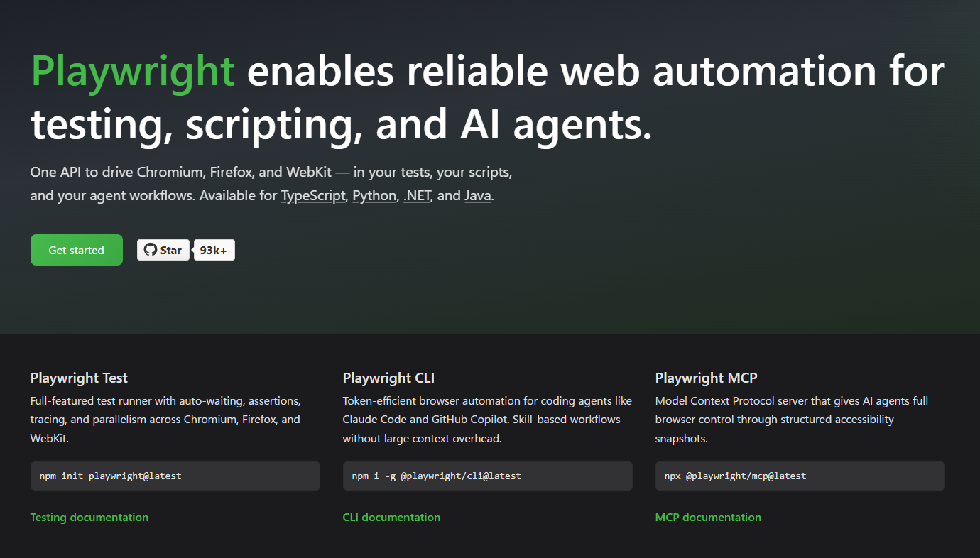Click the description "Token-efficient browser automation for coding agents"
This screenshot has width=980, height=558.
tap(487, 420)
